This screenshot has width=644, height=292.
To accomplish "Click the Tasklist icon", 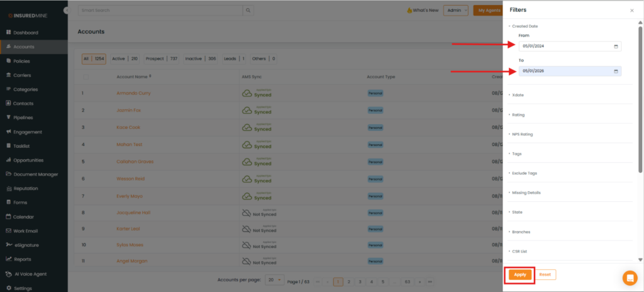I will 8,145.
